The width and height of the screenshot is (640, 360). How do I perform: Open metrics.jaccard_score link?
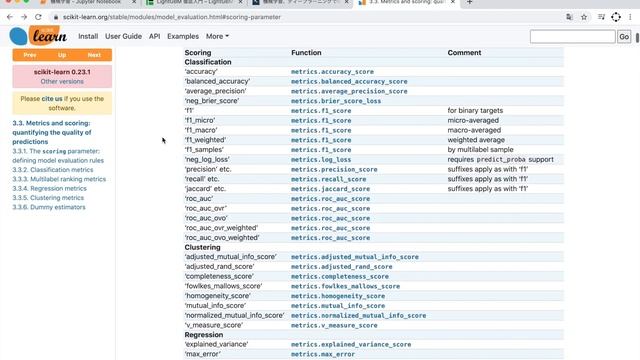[x=330, y=189]
